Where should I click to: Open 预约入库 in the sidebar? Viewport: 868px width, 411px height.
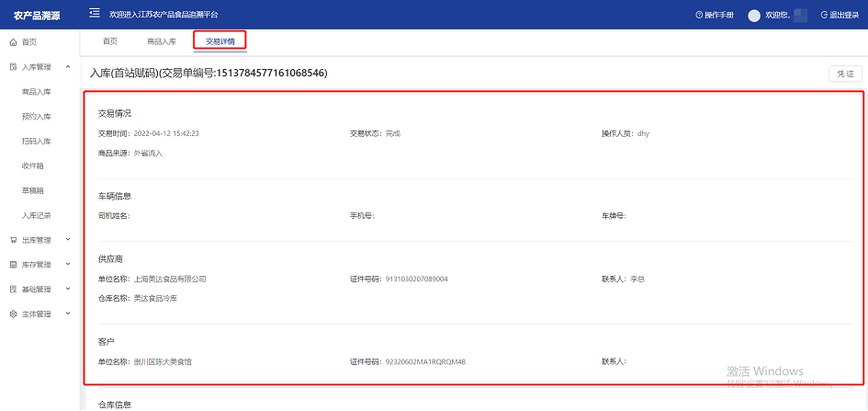[37, 117]
